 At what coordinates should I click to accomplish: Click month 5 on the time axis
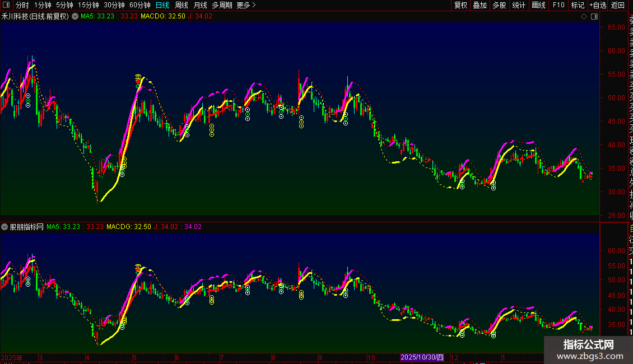click(x=135, y=357)
